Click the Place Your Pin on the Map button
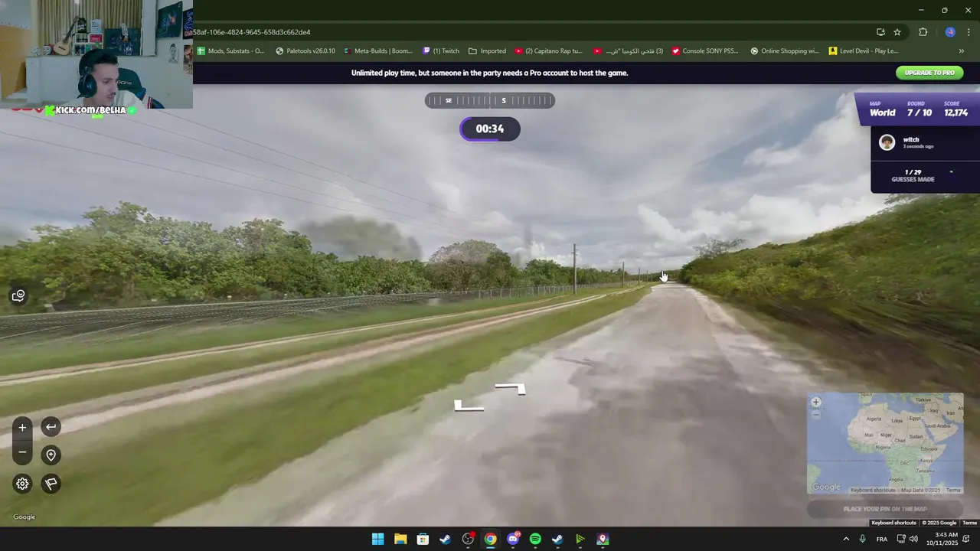The height and width of the screenshot is (551, 980). (x=885, y=509)
